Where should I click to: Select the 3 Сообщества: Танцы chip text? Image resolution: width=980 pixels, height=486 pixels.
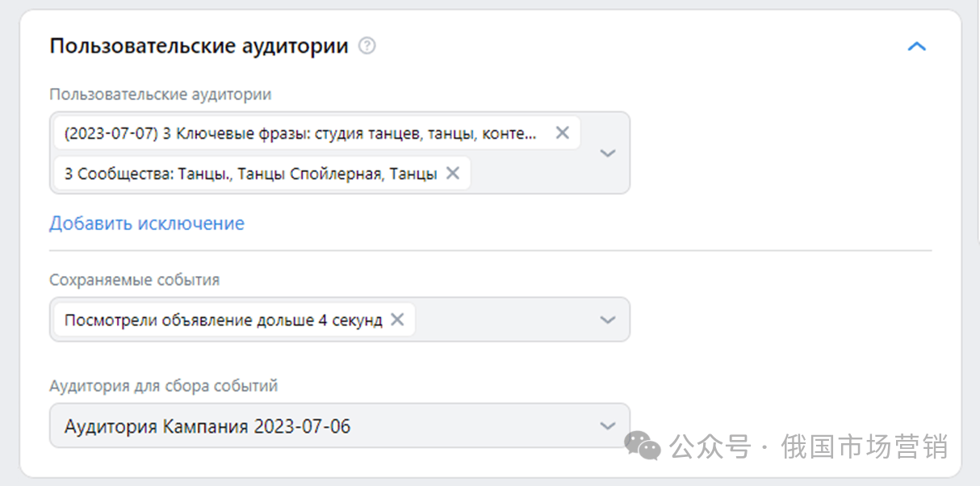[x=250, y=174]
